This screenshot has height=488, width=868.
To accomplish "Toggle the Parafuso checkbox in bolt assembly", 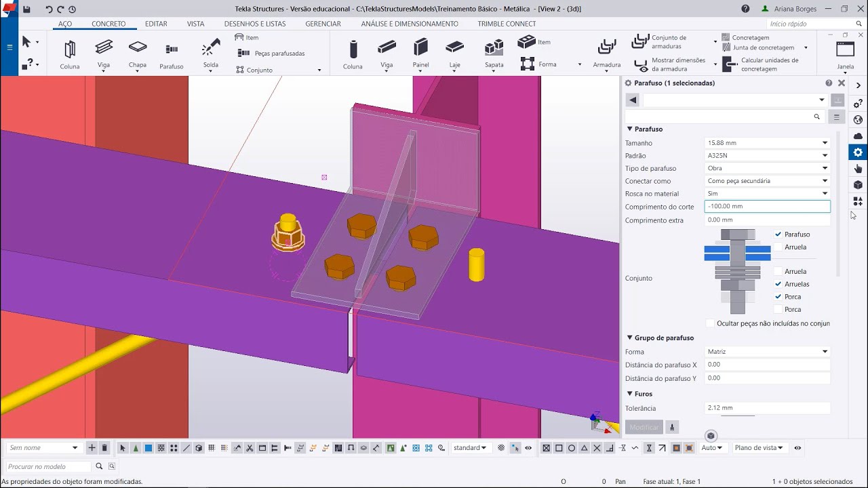I will click(x=778, y=235).
